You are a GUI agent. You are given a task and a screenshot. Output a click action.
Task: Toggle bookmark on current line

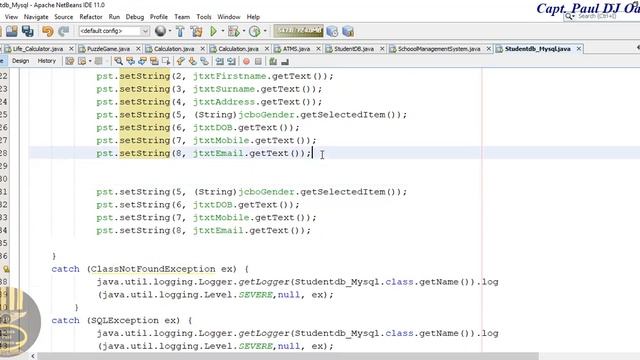coord(204,61)
